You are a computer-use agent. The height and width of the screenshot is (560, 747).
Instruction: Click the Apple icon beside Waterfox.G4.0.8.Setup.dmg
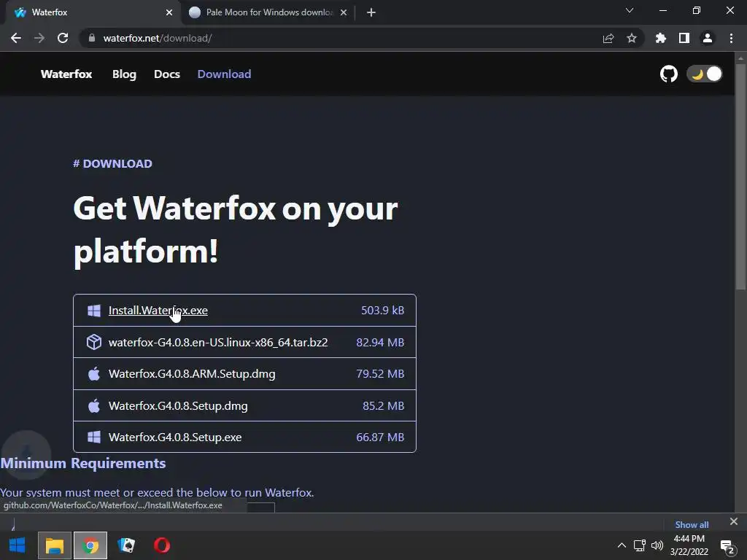(x=94, y=405)
